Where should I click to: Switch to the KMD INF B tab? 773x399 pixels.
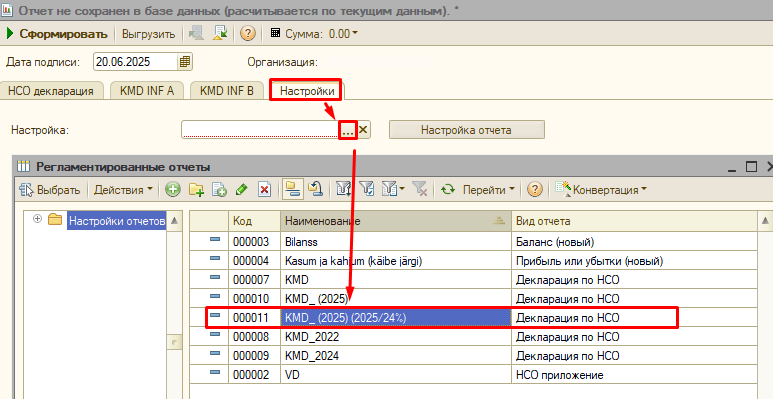pos(227,91)
